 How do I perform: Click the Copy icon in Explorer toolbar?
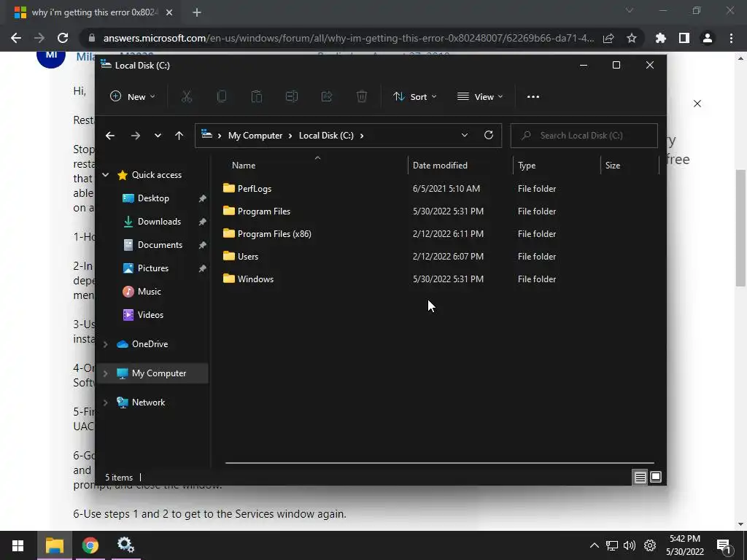pyautogui.click(x=222, y=97)
